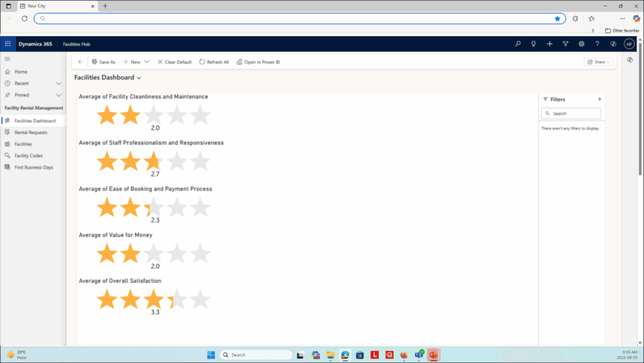Expand the Recent section chevron

pos(58,83)
